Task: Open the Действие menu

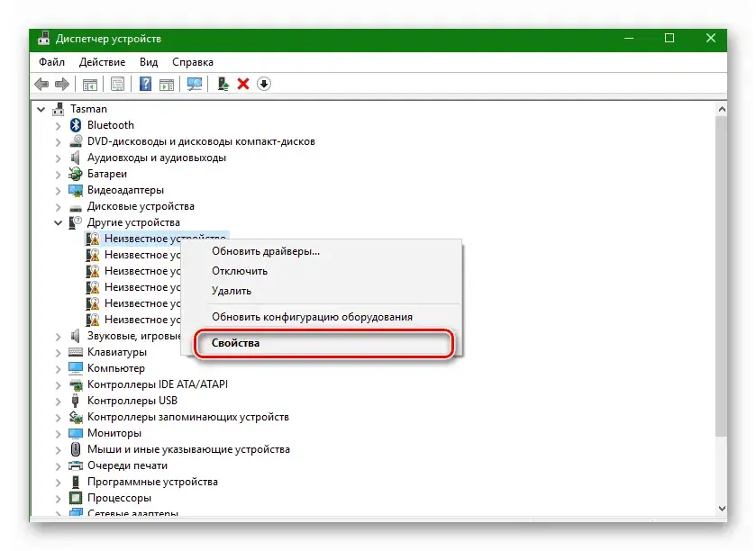Action: pos(102,62)
